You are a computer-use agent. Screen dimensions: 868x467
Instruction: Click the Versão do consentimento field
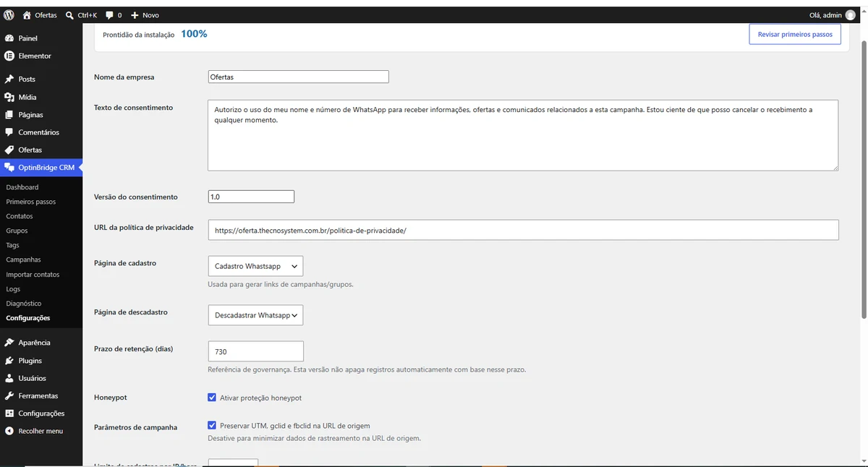click(x=251, y=197)
